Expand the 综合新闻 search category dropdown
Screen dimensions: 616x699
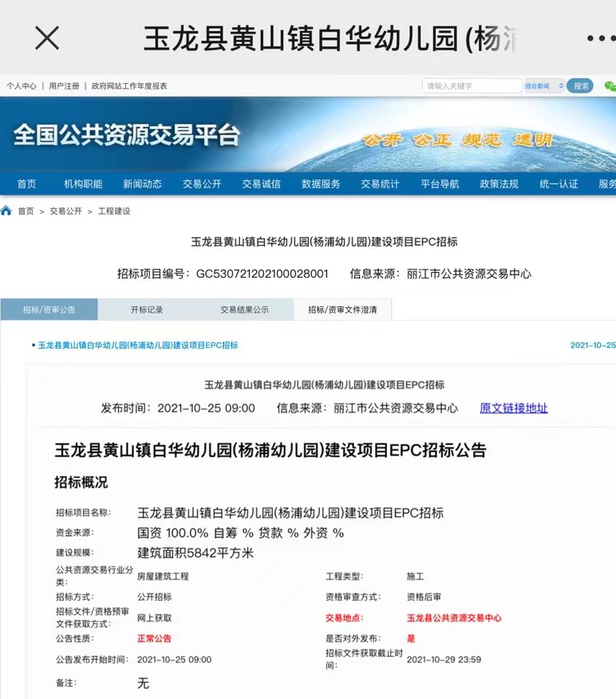[544, 86]
